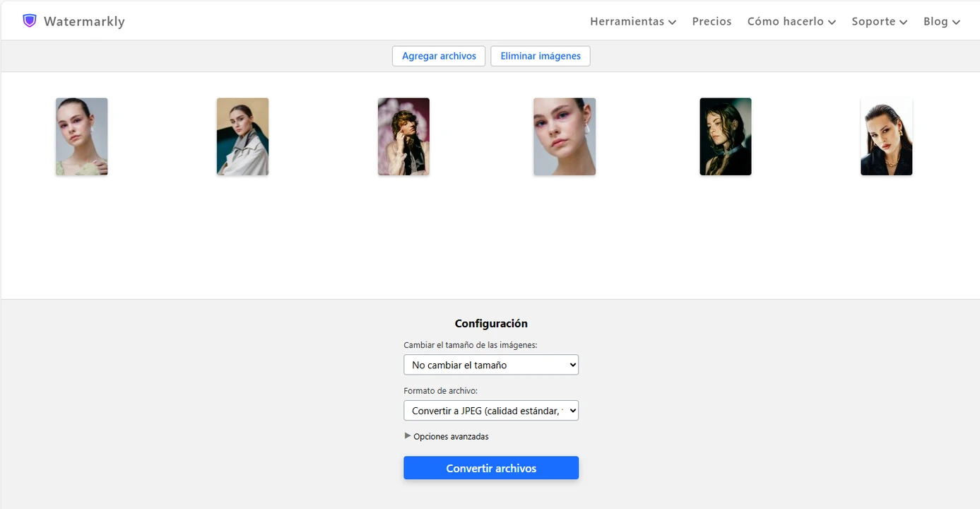The height and width of the screenshot is (509, 980).
Task: Click the Watermarkly brand name text
Action: point(84,21)
